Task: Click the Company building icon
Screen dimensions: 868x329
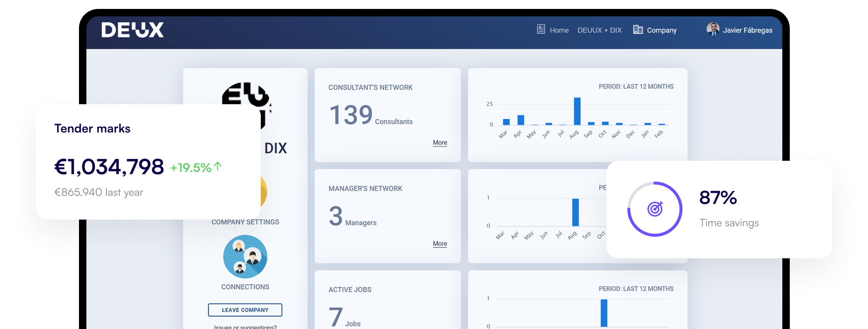Action: [x=638, y=29]
